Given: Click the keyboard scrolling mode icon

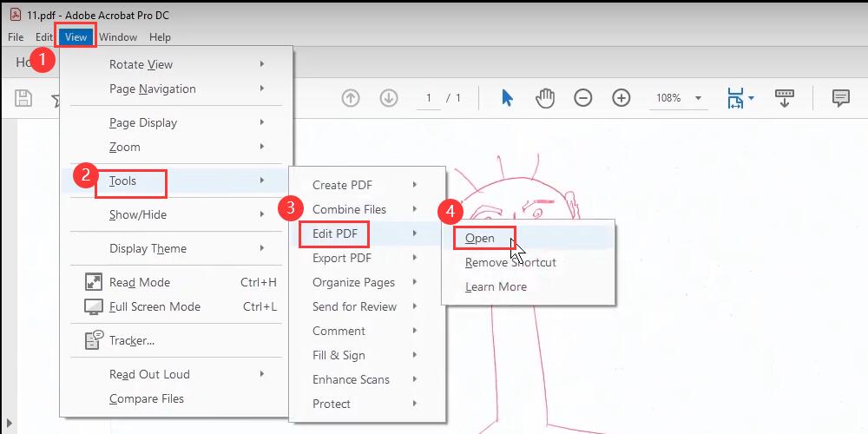Looking at the screenshot, I should pos(785,98).
